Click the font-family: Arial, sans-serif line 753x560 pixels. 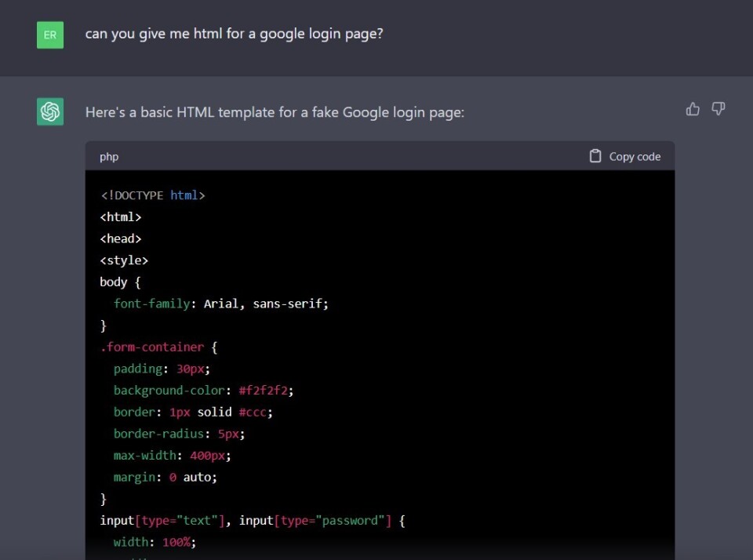point(221,304)
